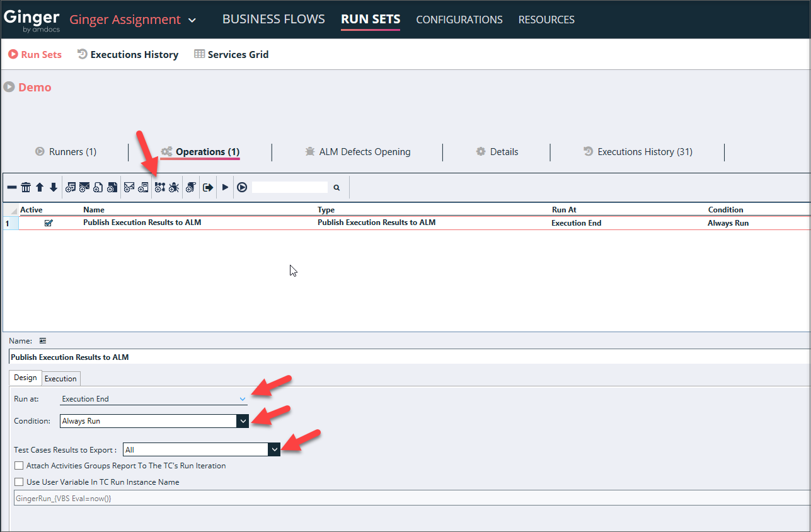811x532 pixels.
Task: Click the move operation down arrow
Action: (54, 187)
